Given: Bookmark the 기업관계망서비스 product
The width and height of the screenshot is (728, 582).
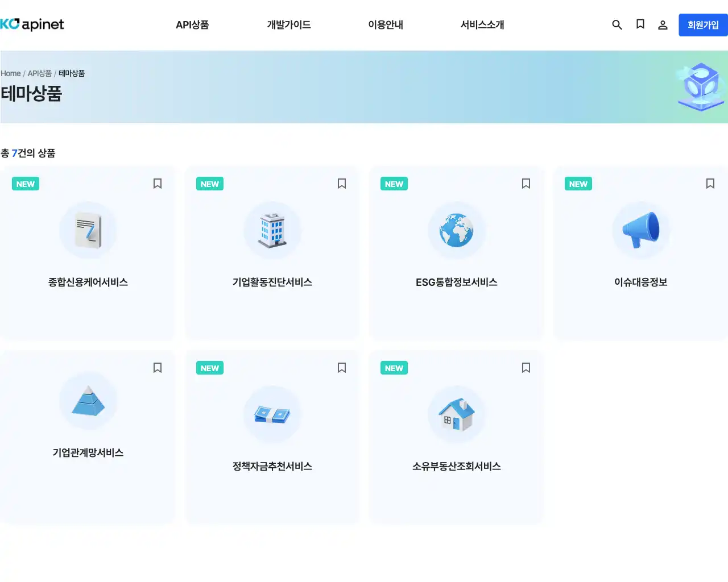Looking at the screenshot, I should click(157, 368).
